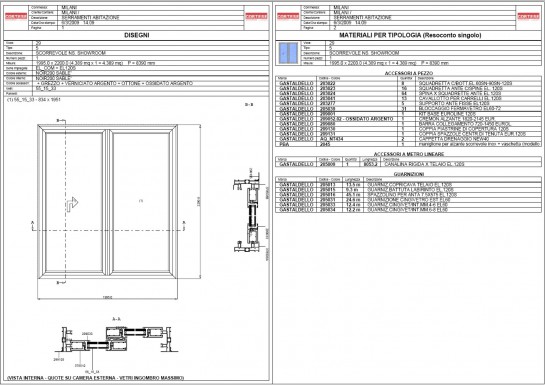
Task: Click the height dimension value beside the window drawing
Action: (199, 202)
